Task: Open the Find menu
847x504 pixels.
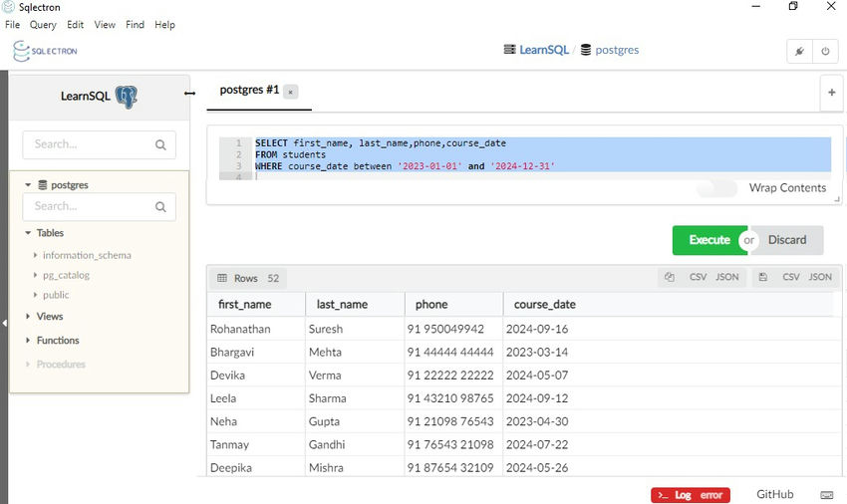Action: tap(136, 25)
